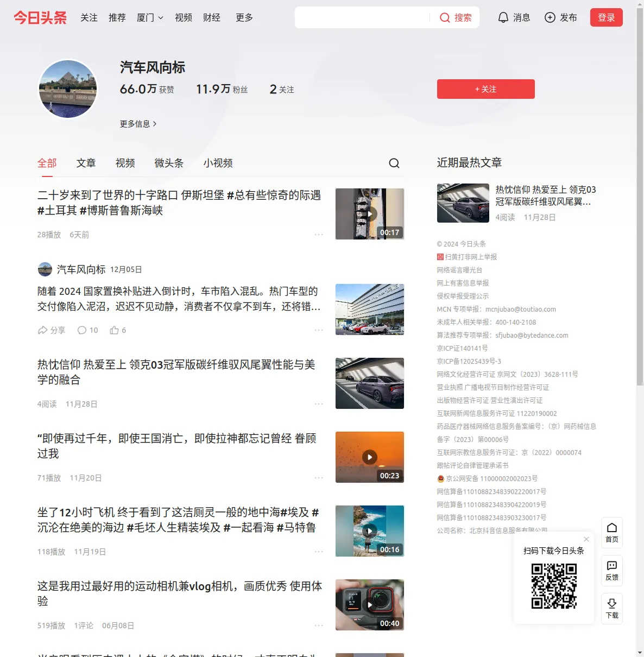
Task: Follow 汽车风向标 with the 关注 button
Action: [486, 89]
